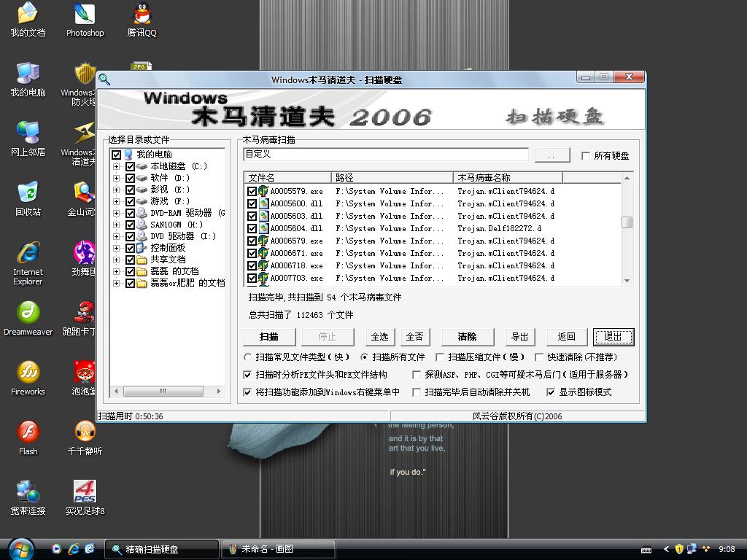Expand 游戏 (F:) tree node
Screen dimensions: 747x560
[x=116, y=201]
